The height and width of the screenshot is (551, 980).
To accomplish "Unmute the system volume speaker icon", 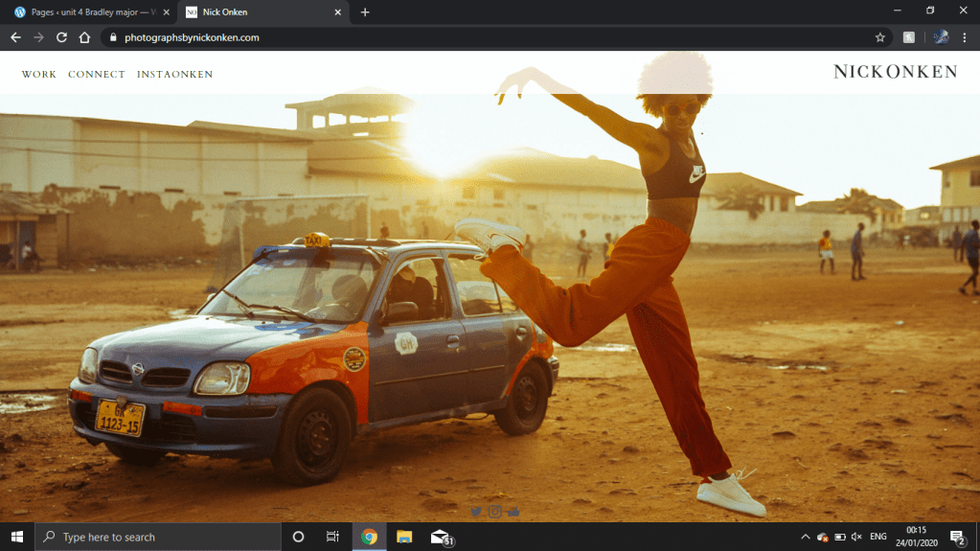I will click(856, 537).
